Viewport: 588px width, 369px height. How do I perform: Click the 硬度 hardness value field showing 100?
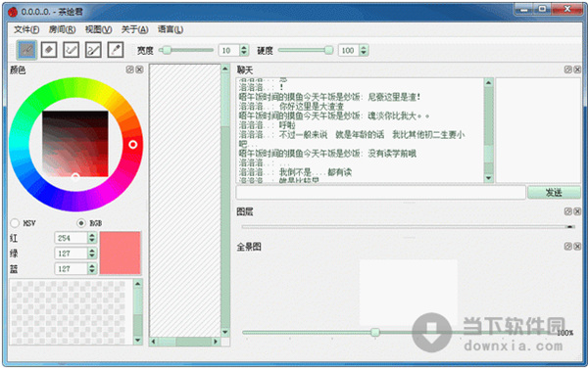click(x=348, y=50)
